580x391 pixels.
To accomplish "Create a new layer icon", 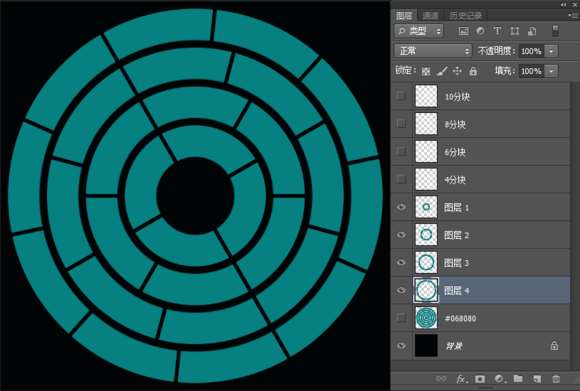I will point(537,379).
